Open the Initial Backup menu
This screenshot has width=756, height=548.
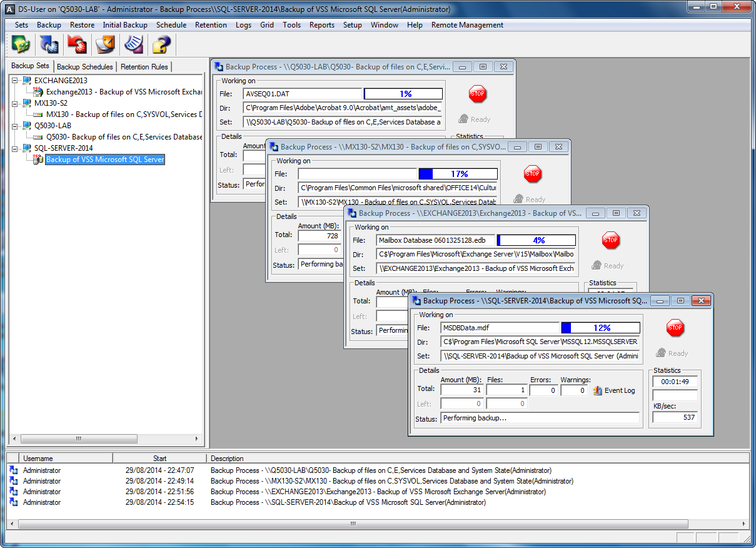pos(125,25)
